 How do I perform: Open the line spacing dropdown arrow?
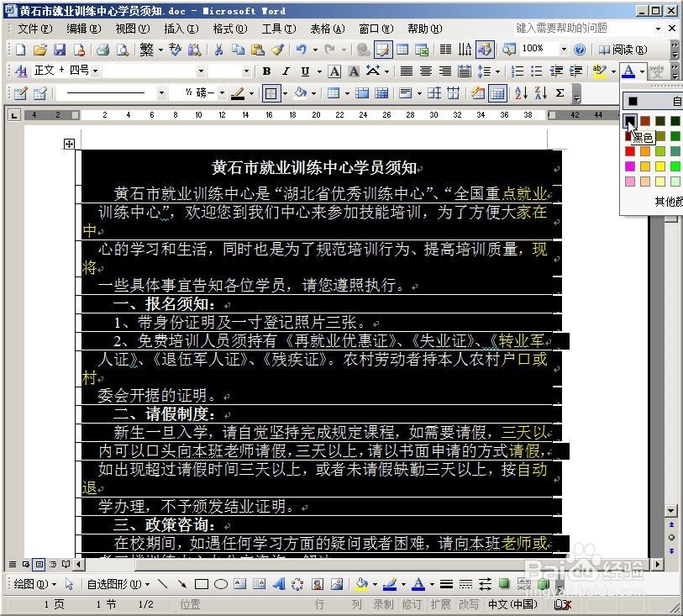coord(497,71)
